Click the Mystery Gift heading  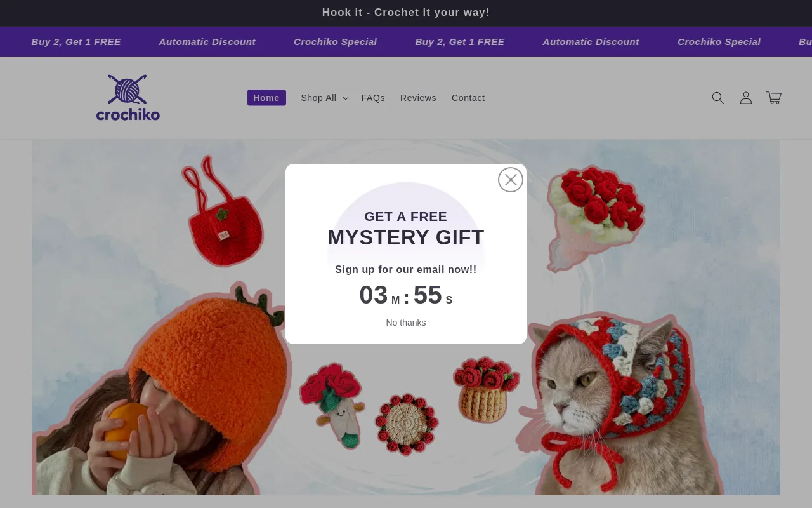pyautogui.click(x=406, y=237)
